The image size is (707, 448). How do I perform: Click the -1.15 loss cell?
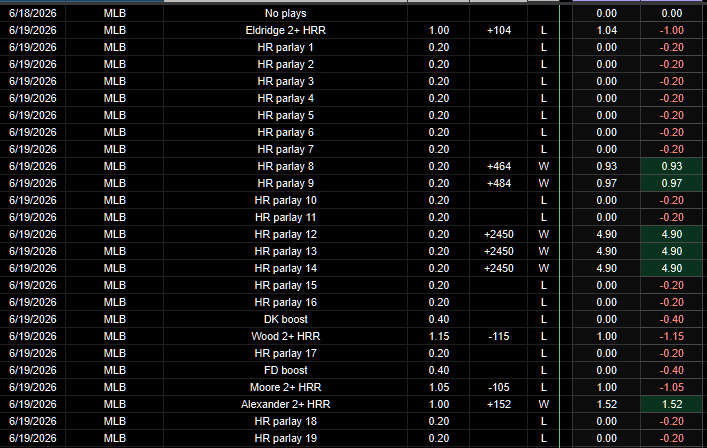click(x=671, y=336)
